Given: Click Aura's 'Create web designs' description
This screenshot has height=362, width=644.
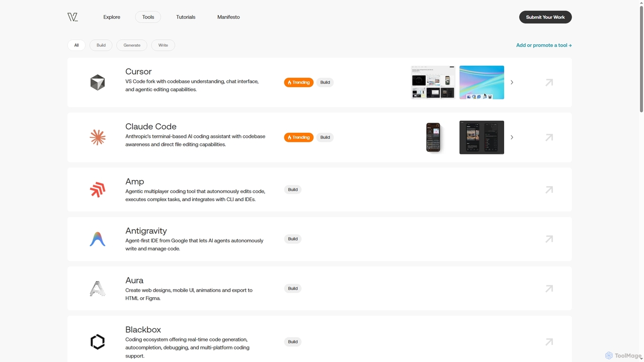Looking at the screenshot, I should 189,294.
